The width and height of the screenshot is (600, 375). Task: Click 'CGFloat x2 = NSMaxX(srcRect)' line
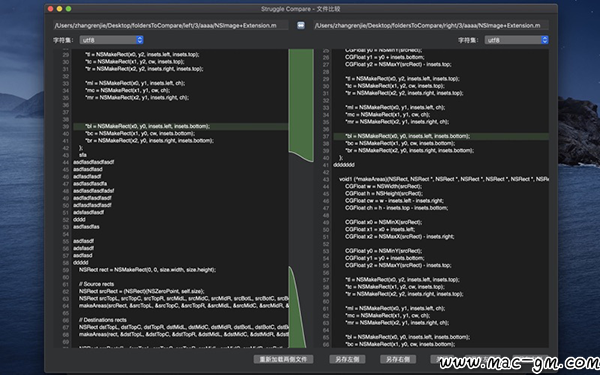click(x=399, y=237)
